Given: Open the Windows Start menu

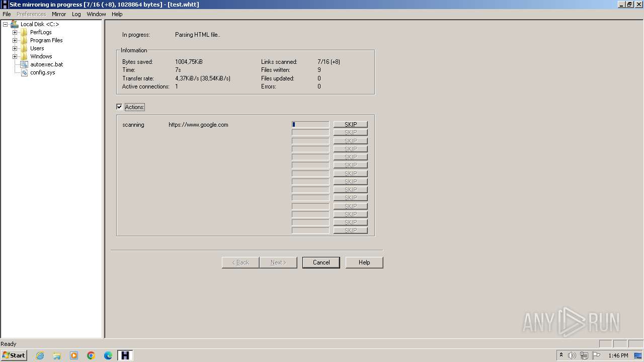Looking at the screenshot, I should [x=14, y=355].
